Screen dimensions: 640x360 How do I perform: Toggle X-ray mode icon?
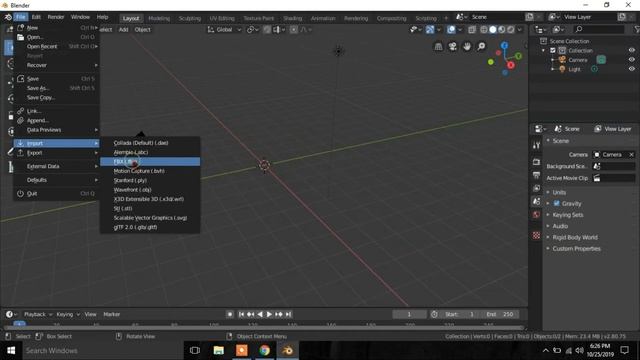[x=472, y=30]
